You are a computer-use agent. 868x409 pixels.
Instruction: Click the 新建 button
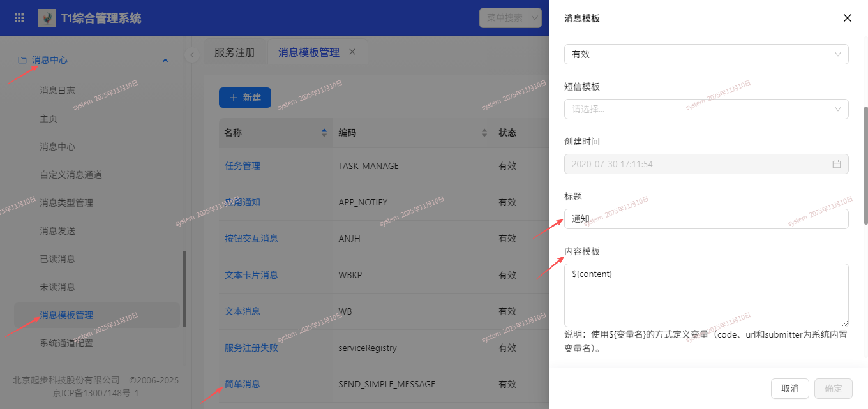[245, 98]
